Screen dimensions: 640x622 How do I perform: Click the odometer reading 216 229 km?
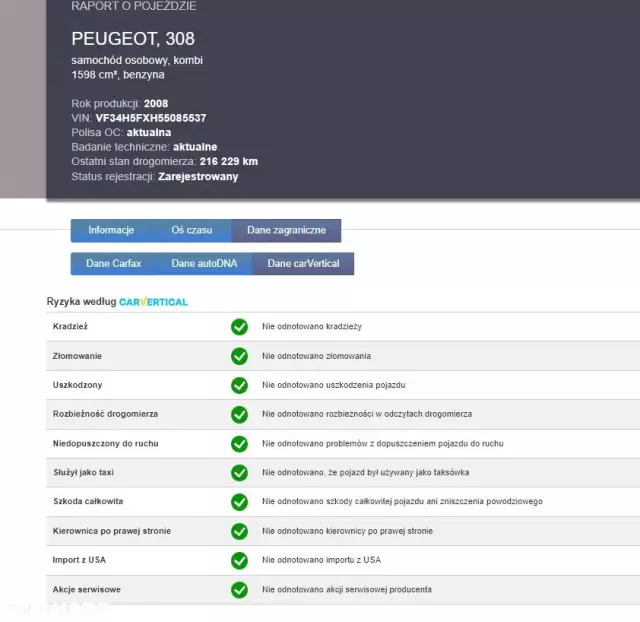(x=228, y=161)
